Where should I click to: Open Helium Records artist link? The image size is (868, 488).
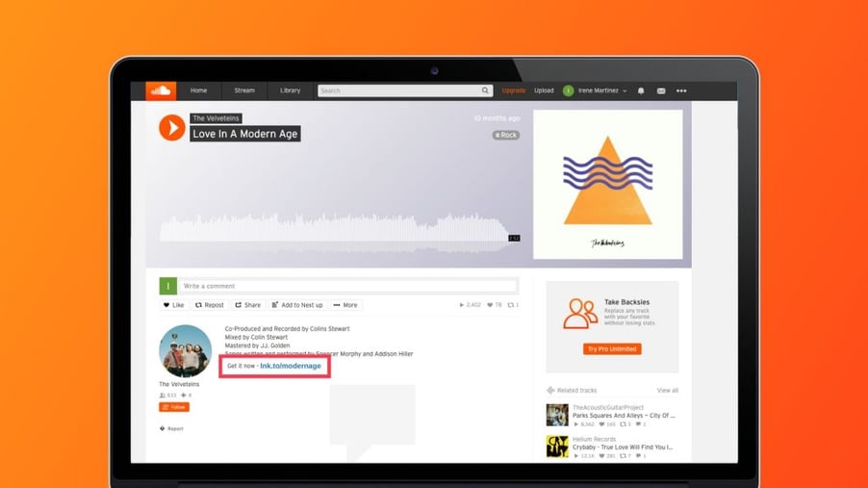[x=594, y=439]
